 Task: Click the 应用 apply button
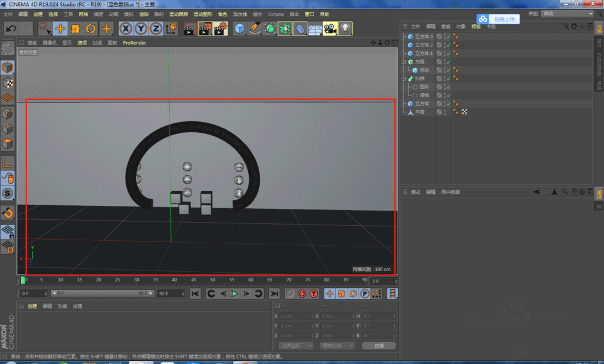pos(379,346)
